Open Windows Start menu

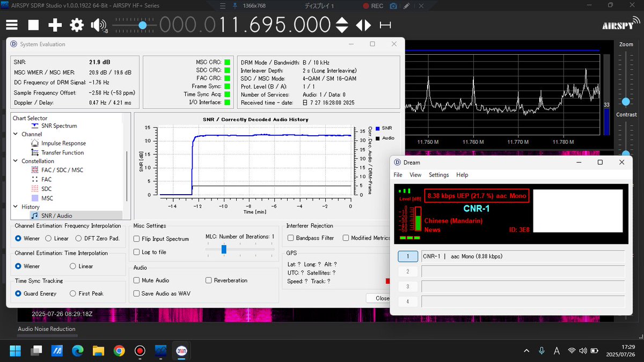tap(15, 351)
